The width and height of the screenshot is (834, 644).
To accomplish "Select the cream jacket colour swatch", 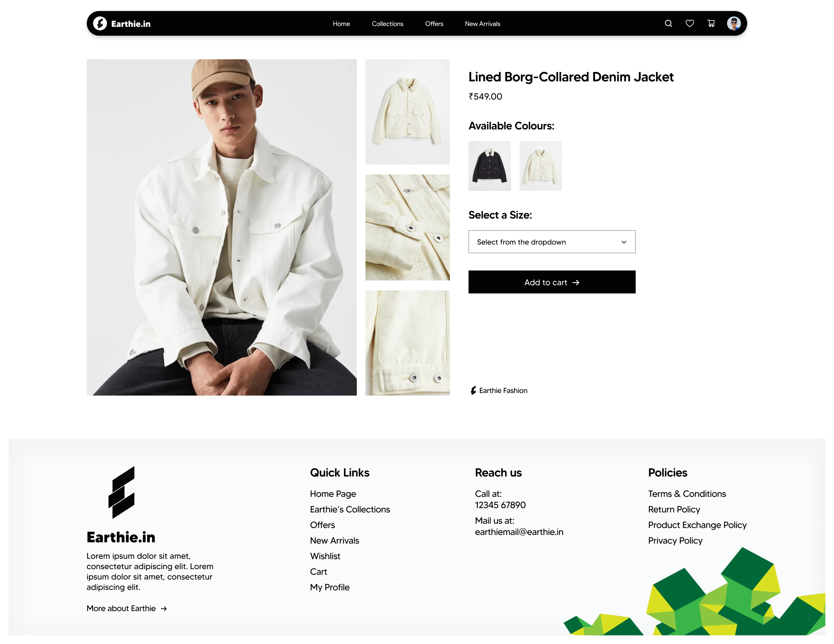I will coord(540,166).
